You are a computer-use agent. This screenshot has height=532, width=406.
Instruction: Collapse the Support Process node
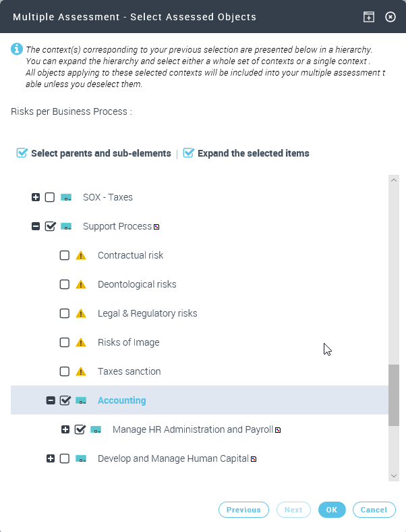click(x=36, y=226)
